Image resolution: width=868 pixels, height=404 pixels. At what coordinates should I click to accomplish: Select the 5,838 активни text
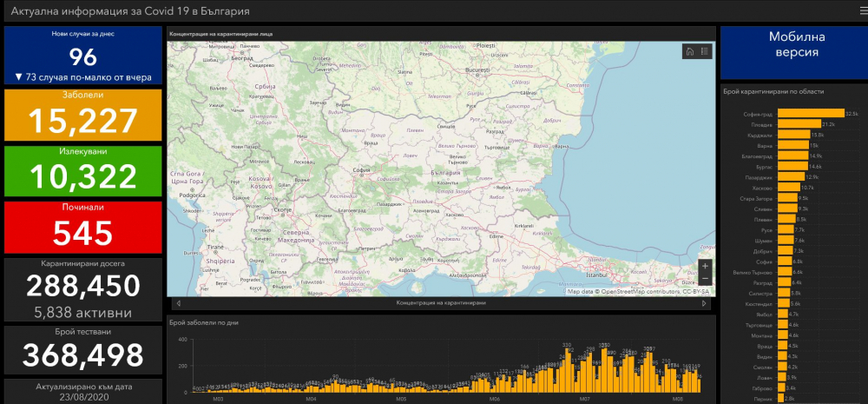click(x=83, y=313)
